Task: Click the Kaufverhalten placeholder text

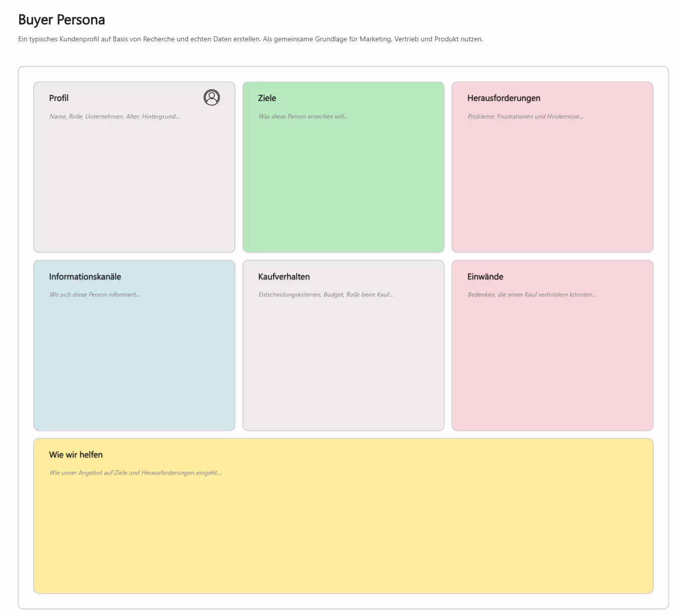Action: (x=326, y=294)
